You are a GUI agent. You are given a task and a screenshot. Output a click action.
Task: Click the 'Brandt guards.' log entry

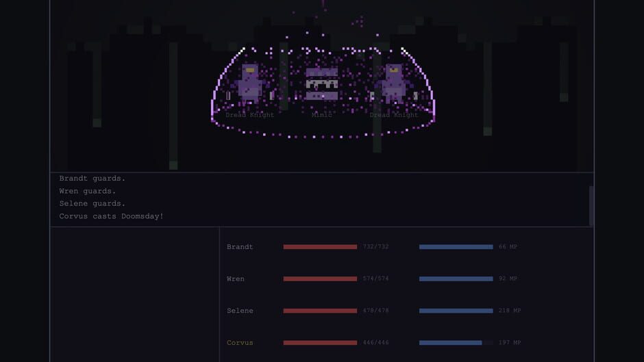pyautogui.click(x=92, y=179)
